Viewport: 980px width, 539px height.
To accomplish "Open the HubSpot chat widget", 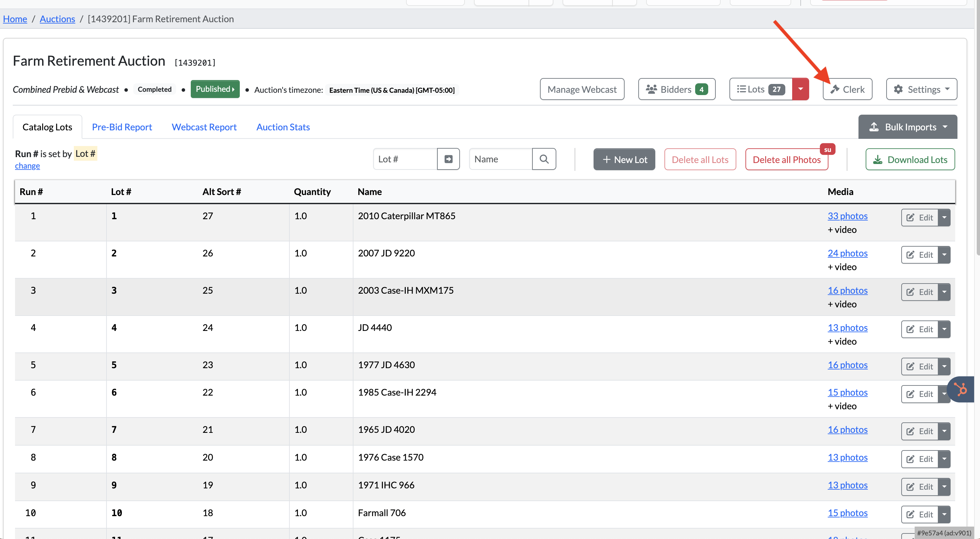I will 961,389.
